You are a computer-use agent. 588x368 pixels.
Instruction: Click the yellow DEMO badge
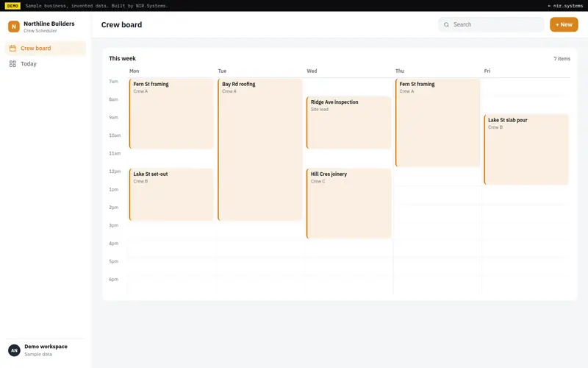pyautogui.click(x=12, y=6)
